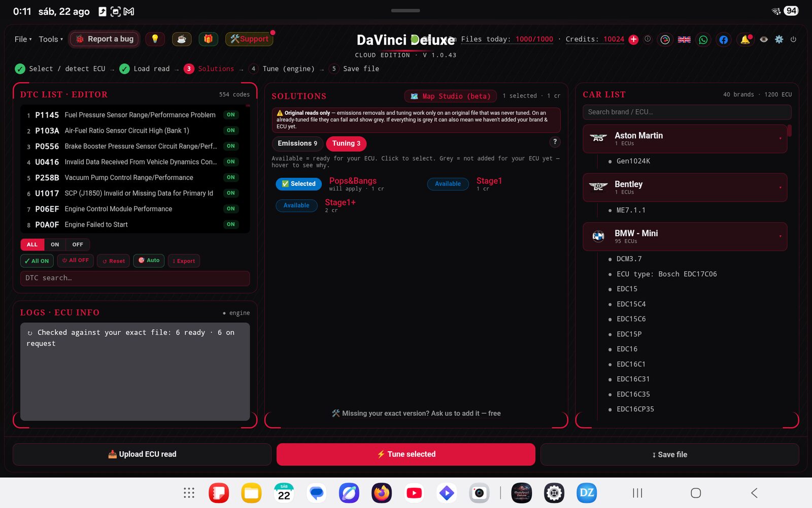Filter DTC list by ALL
812x508 pixels.
pyautogui.click(x=32, y=244)
